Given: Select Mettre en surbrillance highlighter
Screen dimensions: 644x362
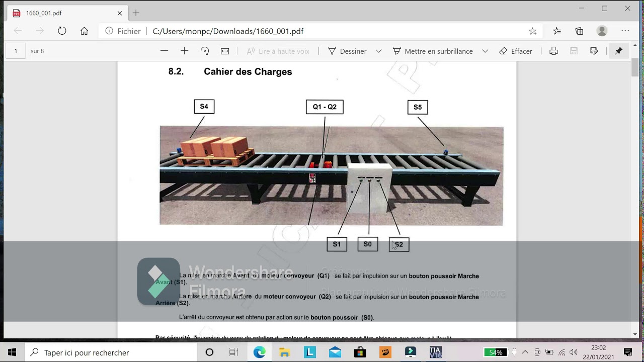Looking at the screenshot, I should [433, 51].
